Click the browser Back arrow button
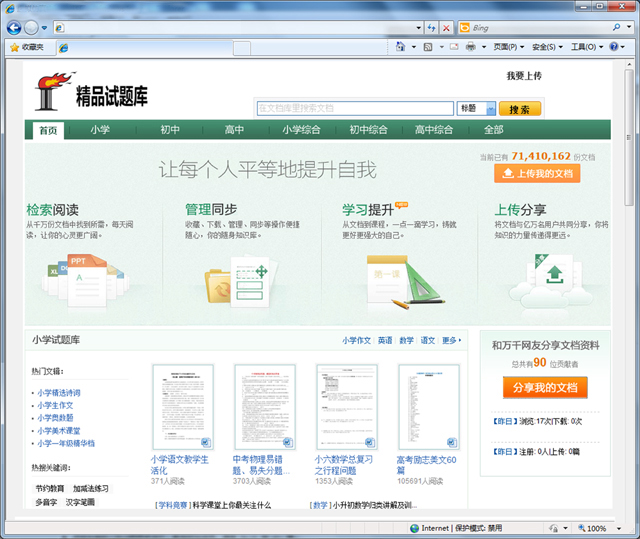 pyautogui.click(x=14, y=27)
